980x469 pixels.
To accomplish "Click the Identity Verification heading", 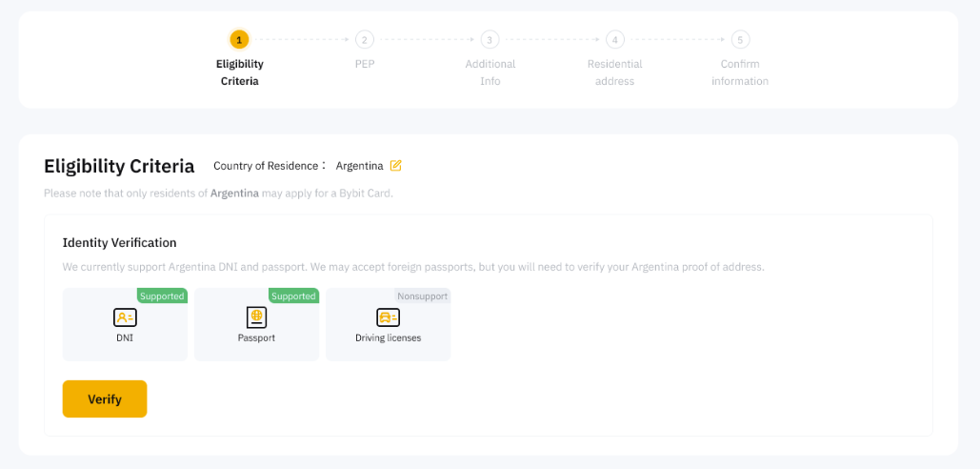I will (119, 243).
